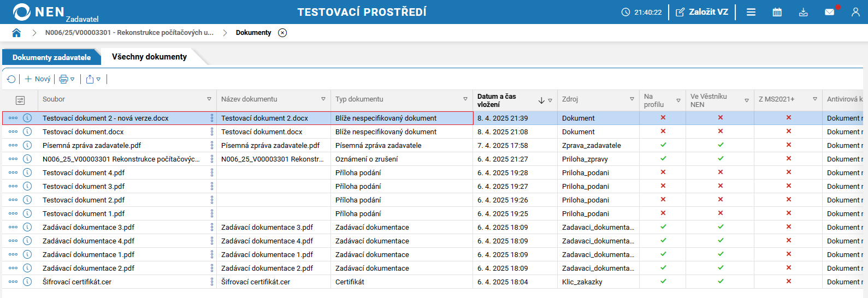
Task: Open the user profile icon
Action: (855, 12)
